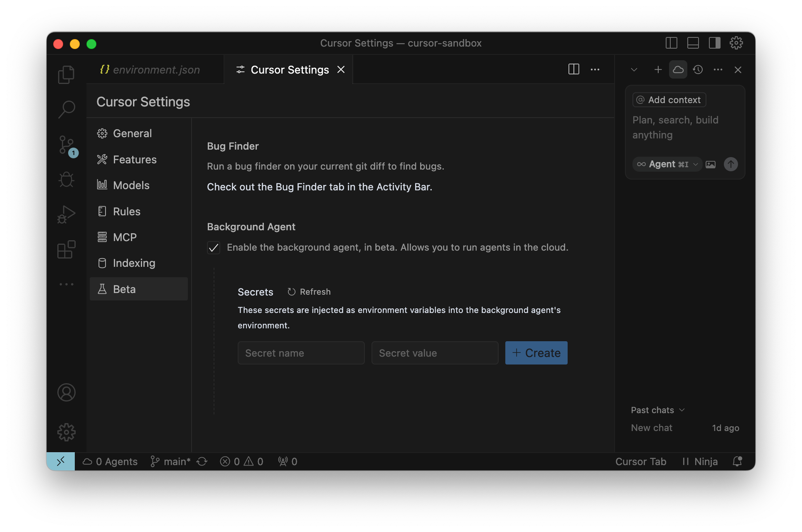Refresh the Secrets list
This screenshot has height=532, width=802.
click(x=309, y=292)
